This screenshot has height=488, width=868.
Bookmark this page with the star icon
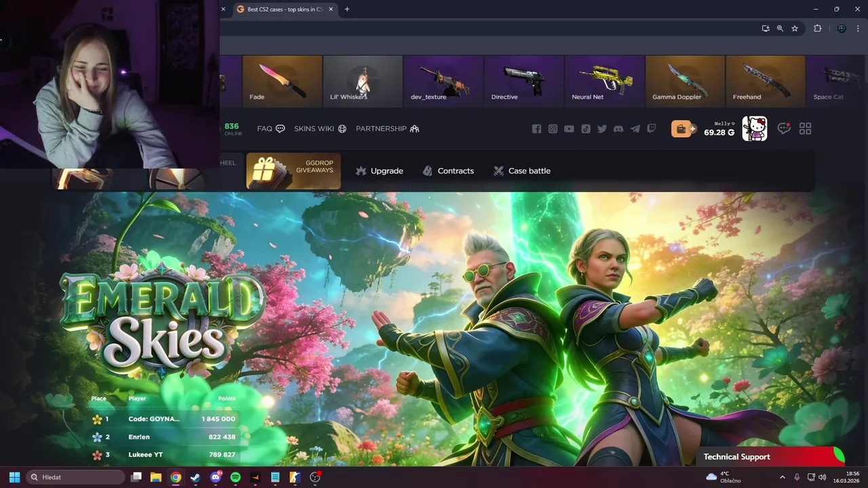[x=795, y=28]
